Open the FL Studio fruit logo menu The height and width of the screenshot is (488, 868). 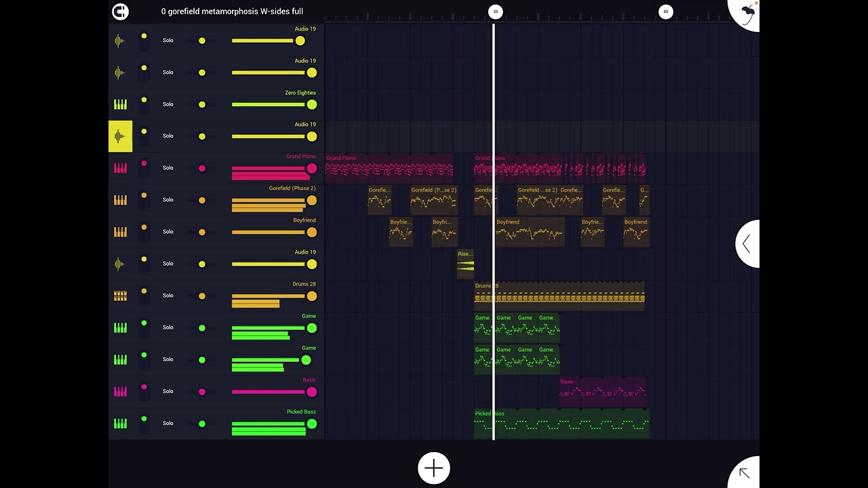[746, 14]
